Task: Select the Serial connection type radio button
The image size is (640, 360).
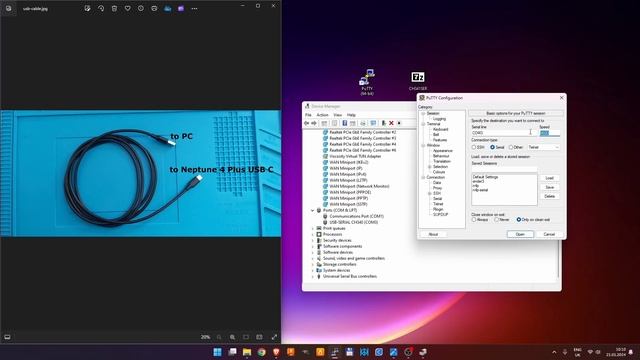Action: 493,147
